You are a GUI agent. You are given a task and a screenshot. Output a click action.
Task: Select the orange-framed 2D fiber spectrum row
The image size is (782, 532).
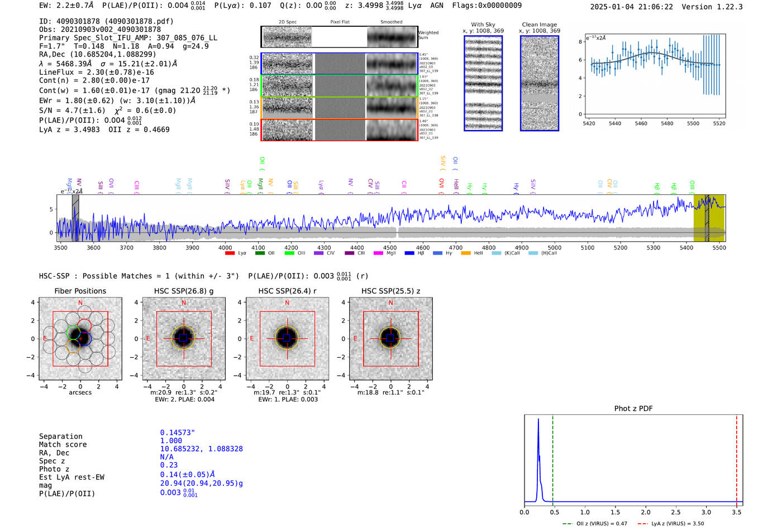tap(340, 108)
